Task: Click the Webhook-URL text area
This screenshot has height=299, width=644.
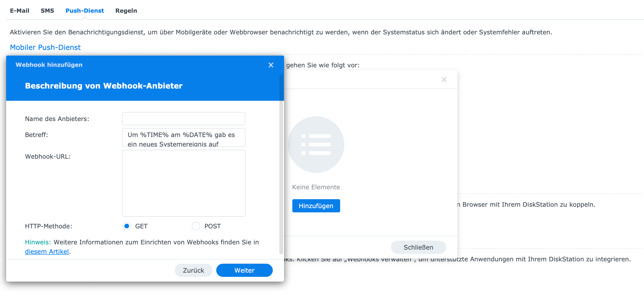Action: 183,183
